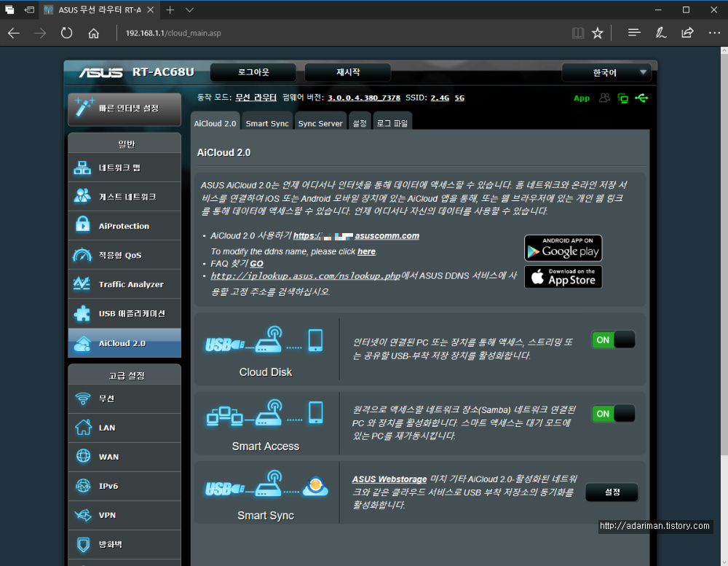Click the Smart Sync diagram image
728x566 pixels.
tap(266, 484)
